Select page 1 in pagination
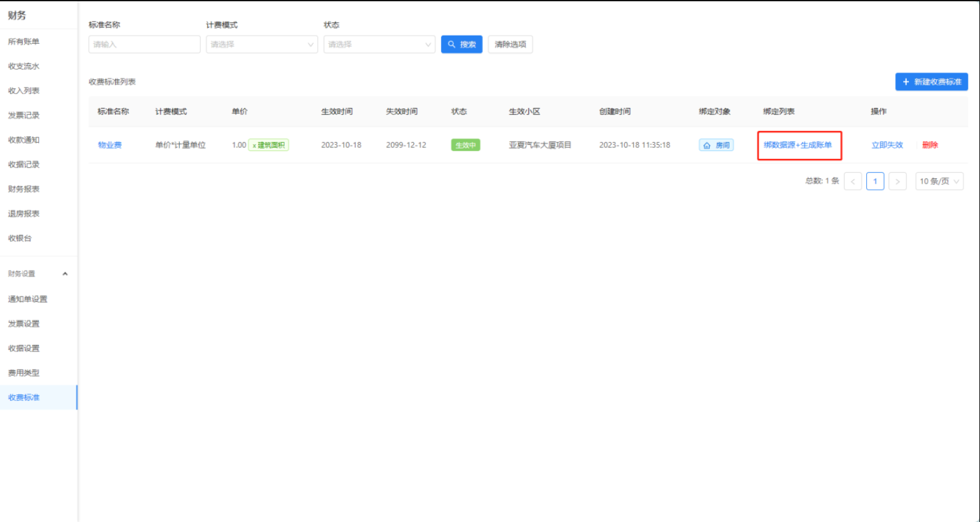The height and width of the screenshot is (522, 980). coord(875,182)
